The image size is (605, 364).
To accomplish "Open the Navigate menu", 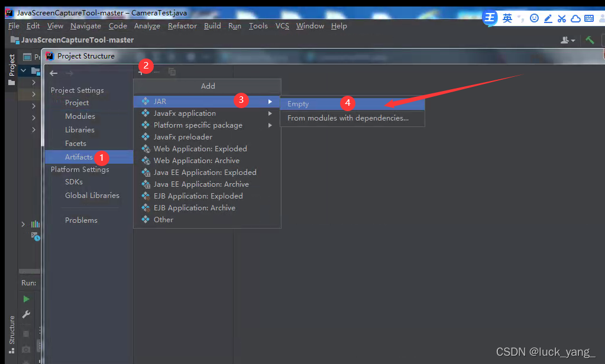I will coord(86,26).
